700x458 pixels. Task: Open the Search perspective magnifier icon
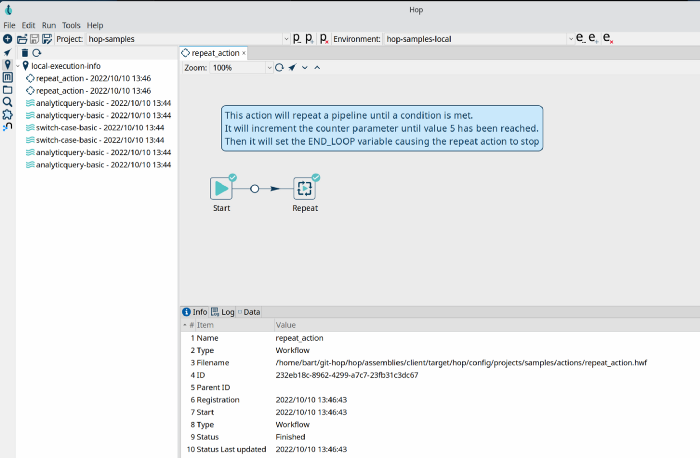[8, 102]
